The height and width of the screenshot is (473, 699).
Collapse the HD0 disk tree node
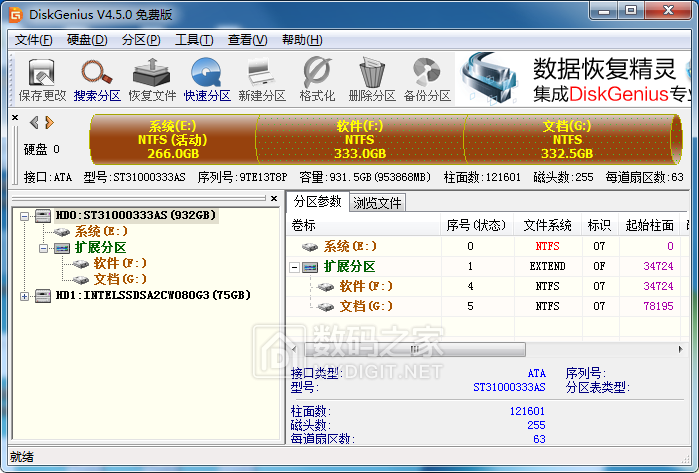click(25, 217)
